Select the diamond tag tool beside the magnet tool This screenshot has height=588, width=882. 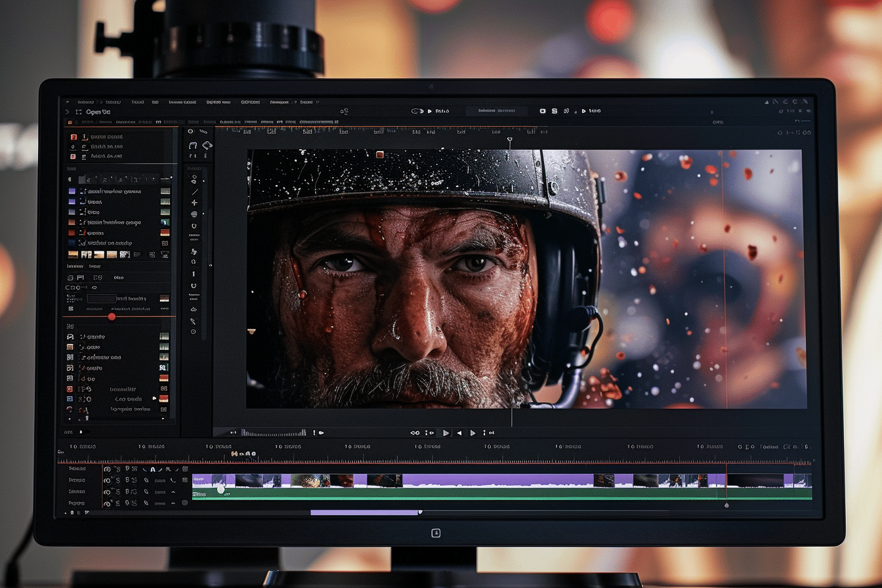[207, 145]
